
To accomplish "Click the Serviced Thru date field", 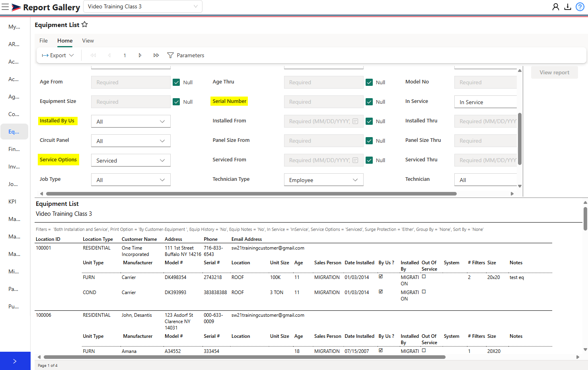I will coord(485,160).
